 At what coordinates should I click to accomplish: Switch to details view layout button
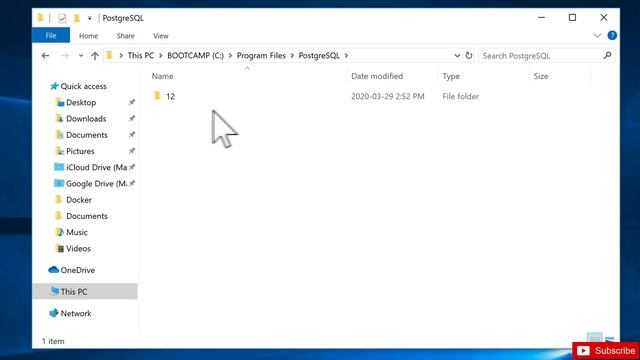594,338
